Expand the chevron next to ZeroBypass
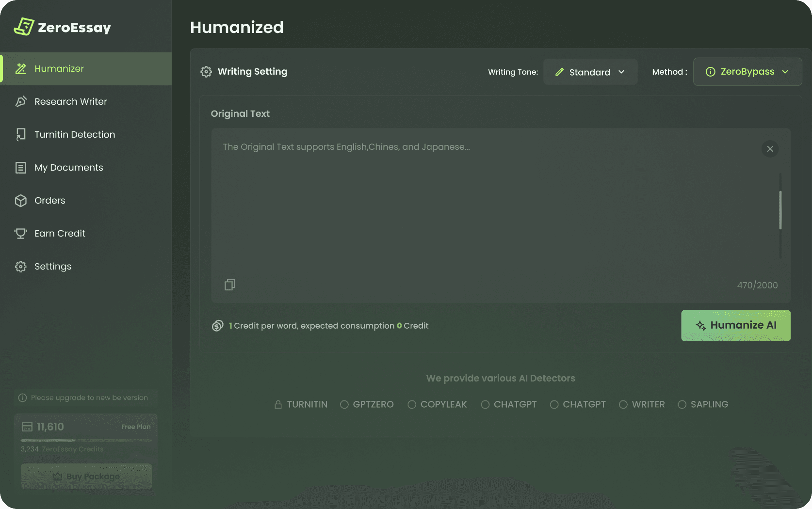The height and width of the screenshot is (509, 812). [x=785, y=72]
